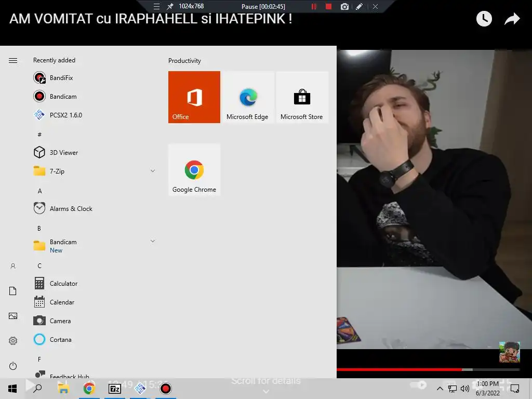The width and height of the screenshot is (532, 399).
Task: Switch to PCSX2 on taskbar
Action: coord(140,389)
